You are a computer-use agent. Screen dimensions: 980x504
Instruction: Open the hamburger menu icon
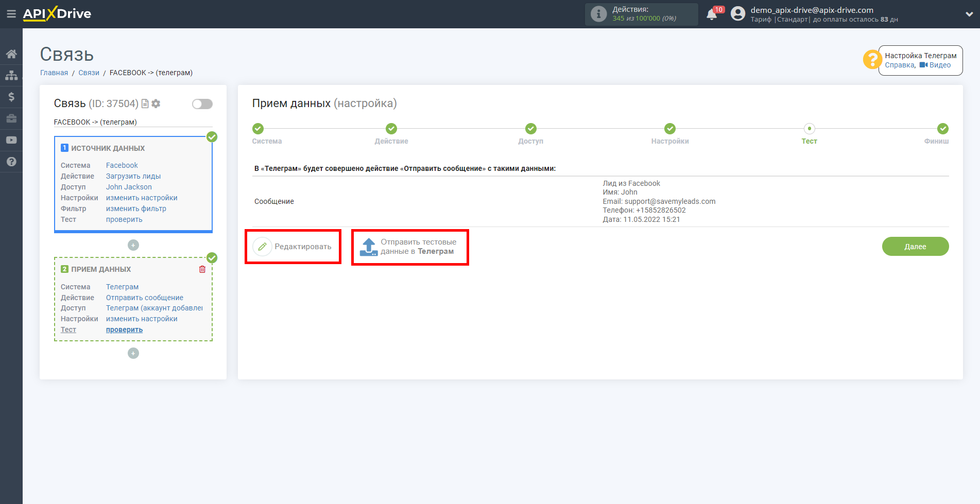[11, 14]
